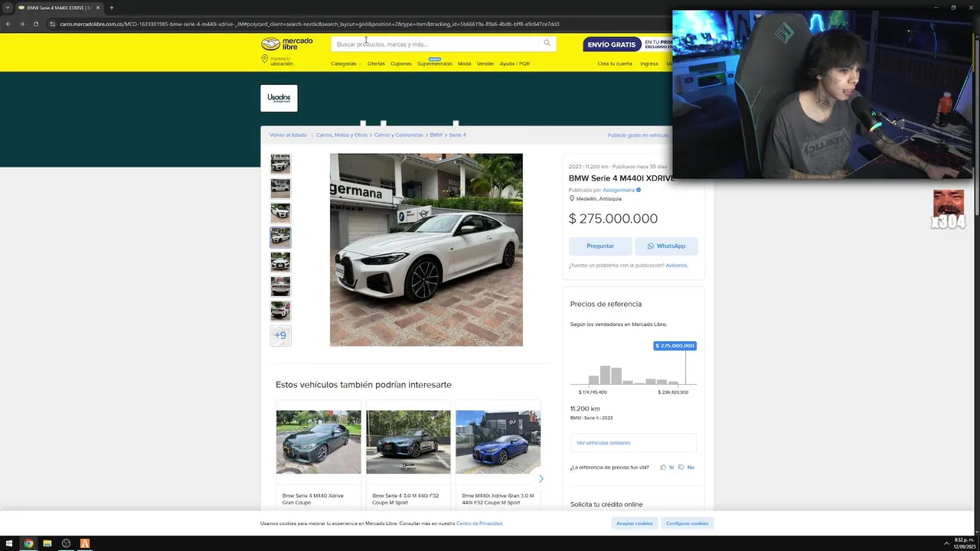This screenshot has height=551, width=980.
Task: Open the Supermercado menu item
Action: 434,64
